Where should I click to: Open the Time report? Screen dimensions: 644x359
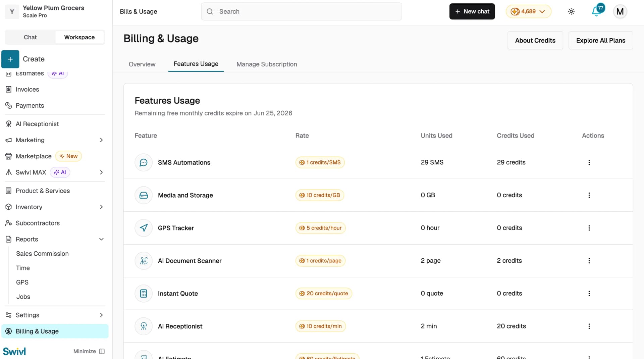click(23, 268)
